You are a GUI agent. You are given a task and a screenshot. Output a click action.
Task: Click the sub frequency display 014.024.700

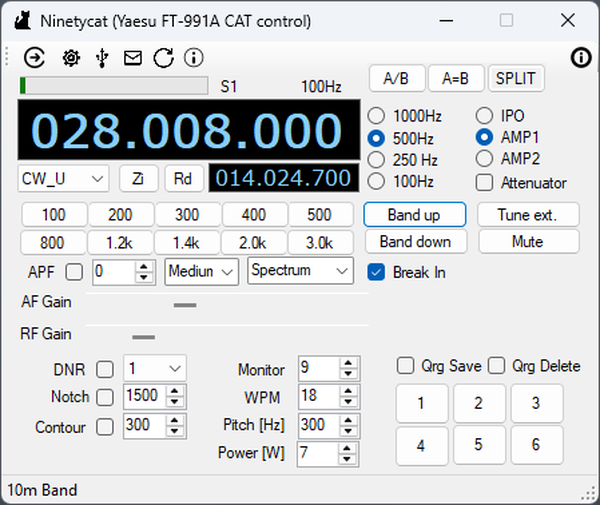284,178
